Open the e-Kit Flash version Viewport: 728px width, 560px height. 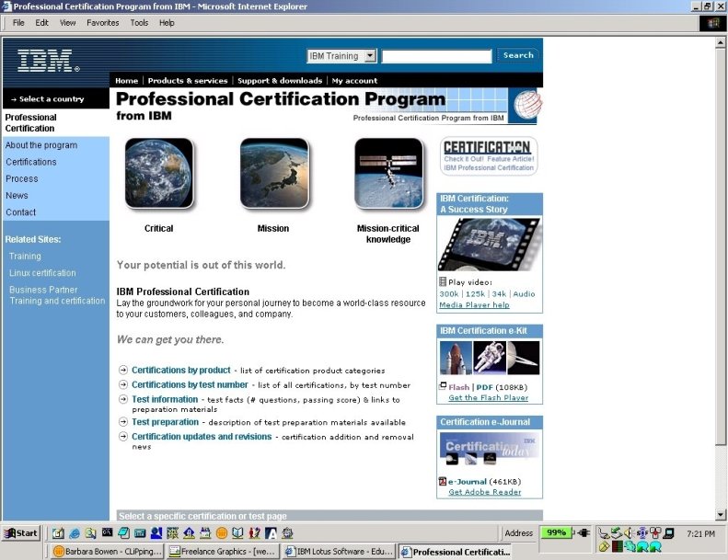click(458, 387)
